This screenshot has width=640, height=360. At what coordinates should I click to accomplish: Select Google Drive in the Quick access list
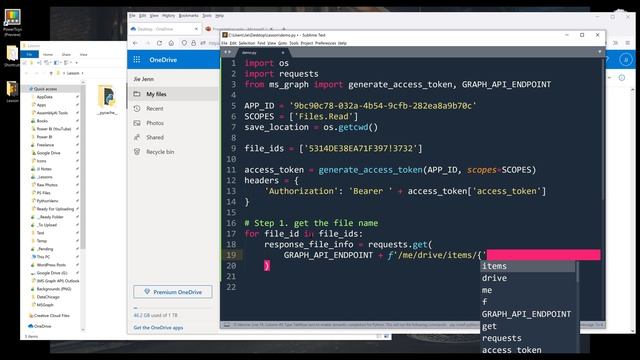pyautogui.click(x=48, y=153)
